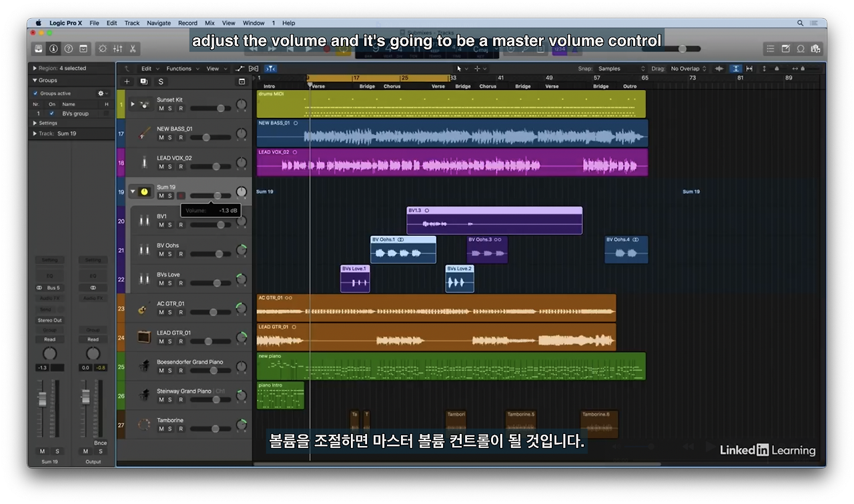Open Quick Help question mark icon
Image resolution: width=854 pixels, height=504 pixels.
[68, 49]
